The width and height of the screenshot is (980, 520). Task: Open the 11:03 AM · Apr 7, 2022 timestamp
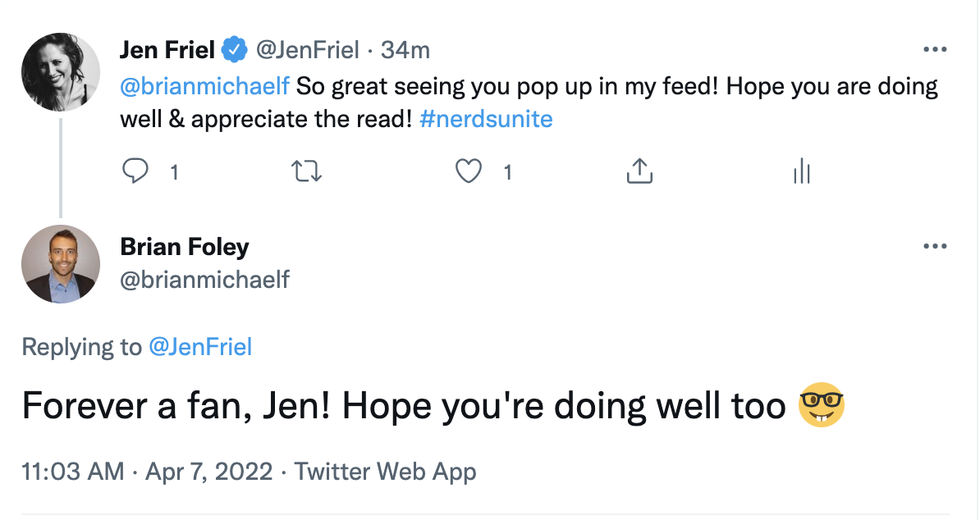click(147, 472)
